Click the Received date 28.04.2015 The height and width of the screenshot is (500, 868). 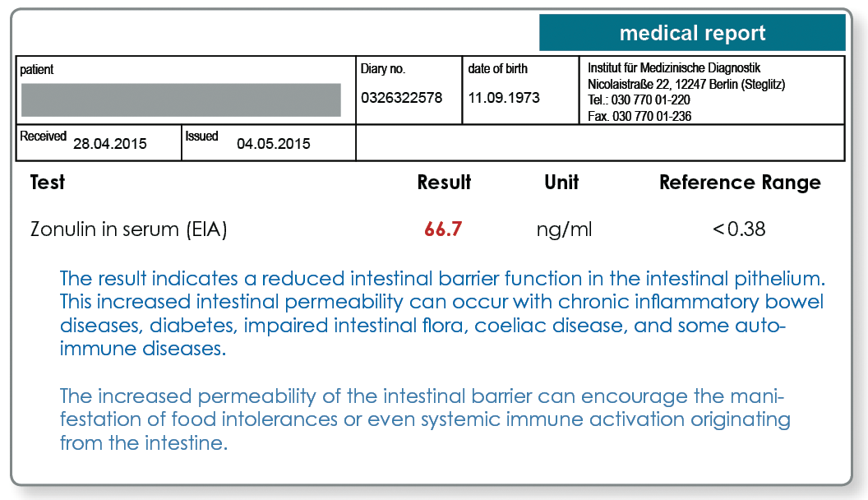click(x=109, y=143)
